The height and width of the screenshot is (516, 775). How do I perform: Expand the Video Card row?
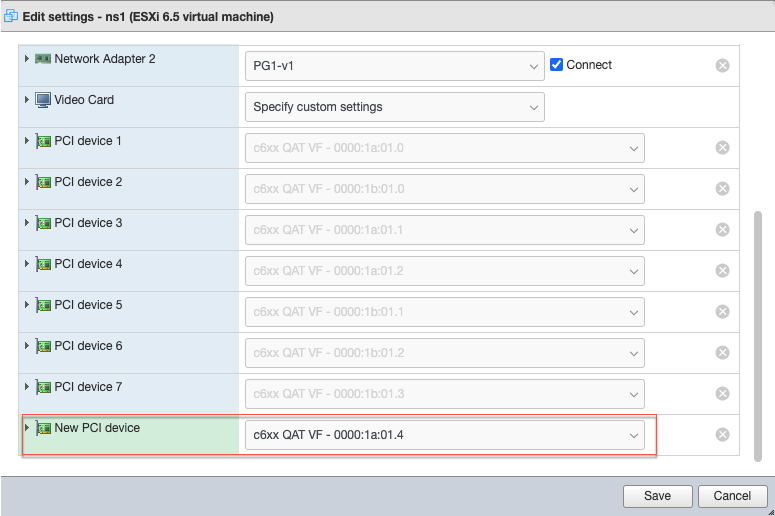tap(27, 99)
